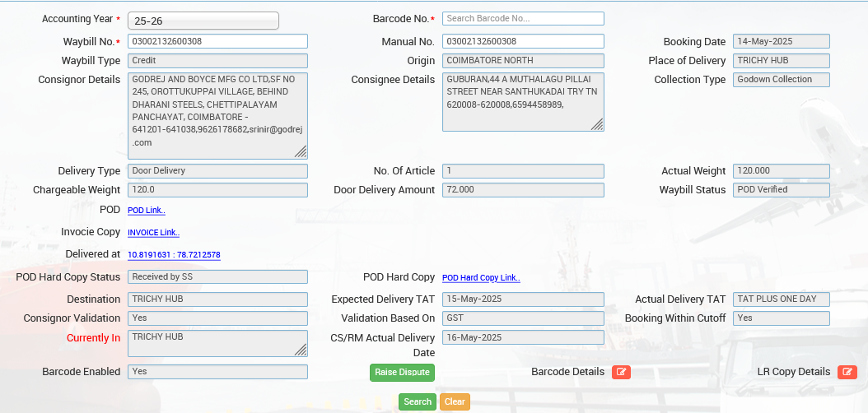Open the INVOICE Link
Viewport: 868px width, 413px height.
pyautogui.click(x=153, y=233)
